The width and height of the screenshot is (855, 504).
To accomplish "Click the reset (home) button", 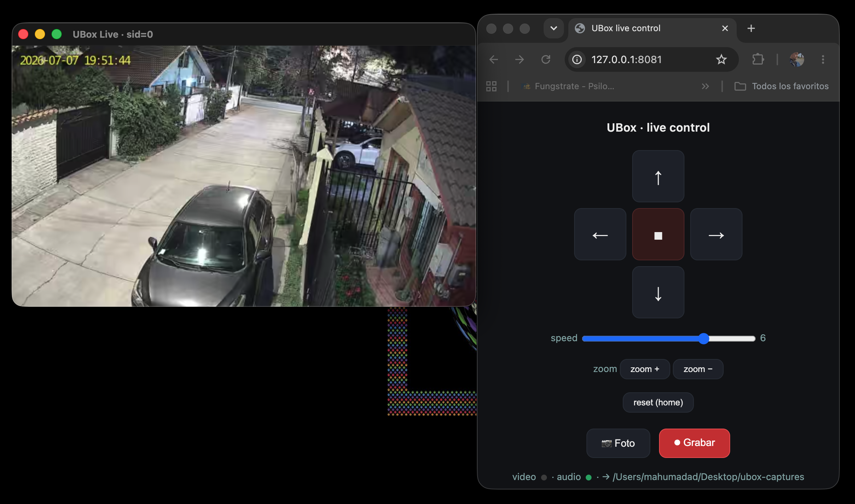I will [x=658, y=402].
